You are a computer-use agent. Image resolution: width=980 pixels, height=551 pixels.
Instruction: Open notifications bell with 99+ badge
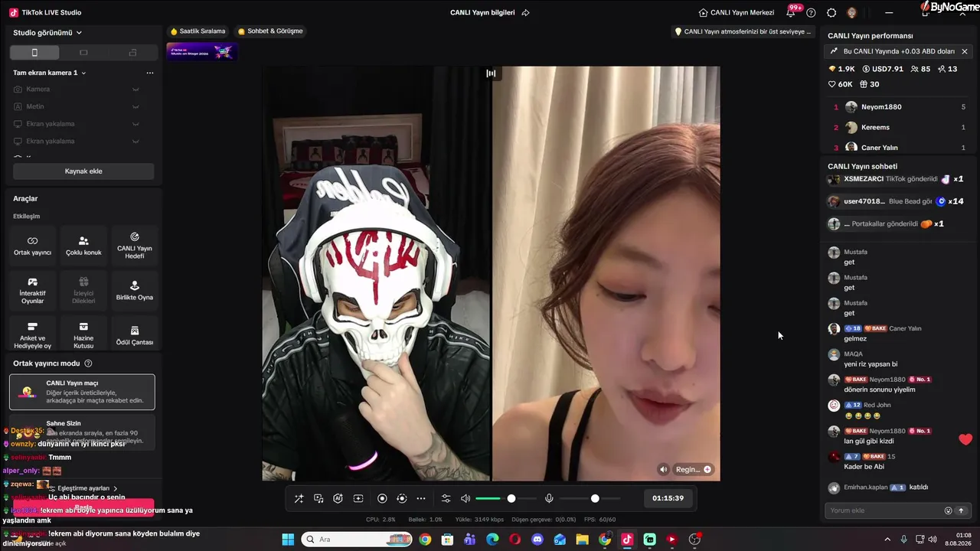click(791, 12)
